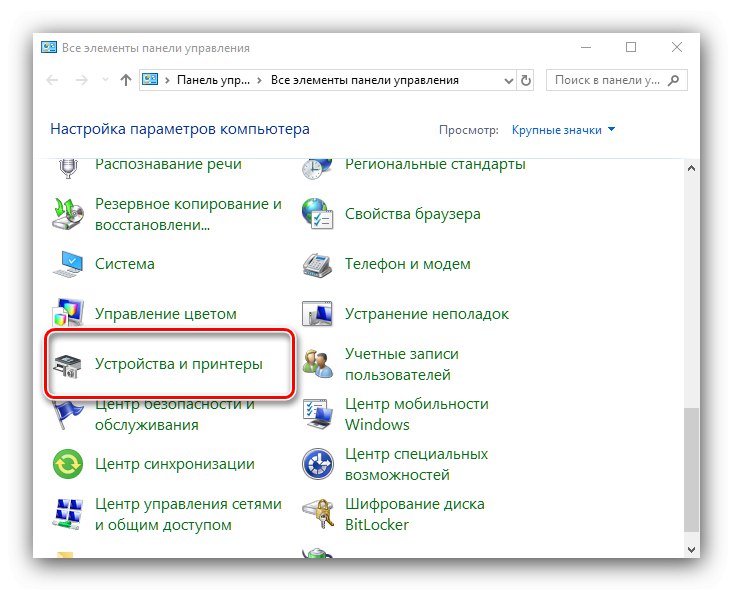Image resolution: width=733 pixels, height=591 pixels.
Task: Go up one folder level
Action: click(x=125, y=80)
